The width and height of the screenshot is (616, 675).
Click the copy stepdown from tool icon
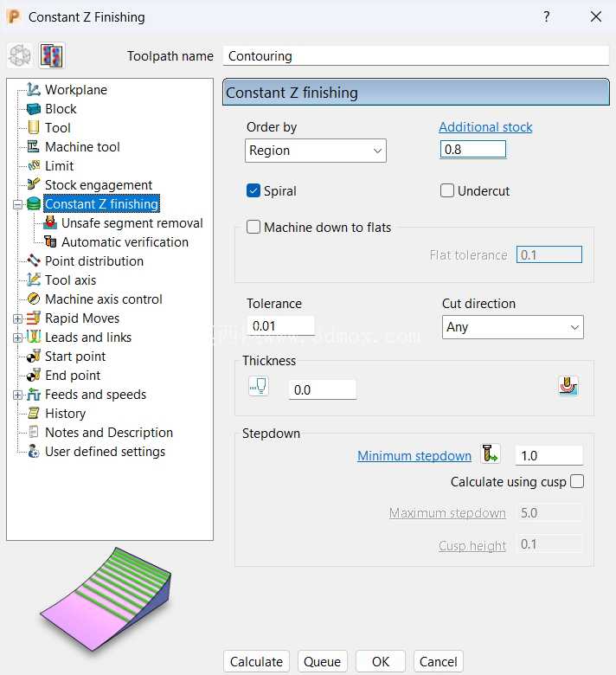point(491,453)
